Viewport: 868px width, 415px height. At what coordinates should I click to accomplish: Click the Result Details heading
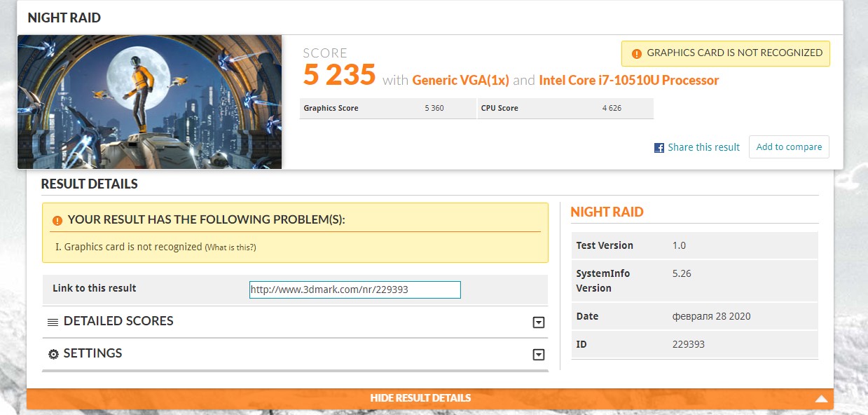[89, 184]
